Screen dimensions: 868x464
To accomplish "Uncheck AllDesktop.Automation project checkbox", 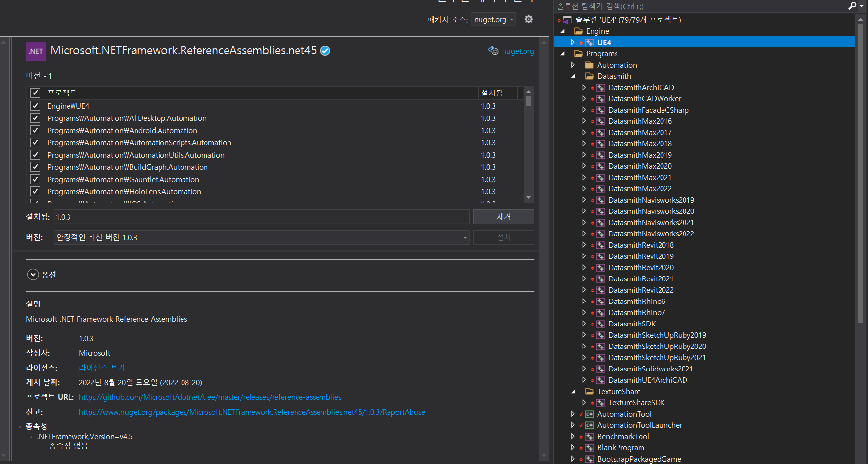I will click(35, 118).
